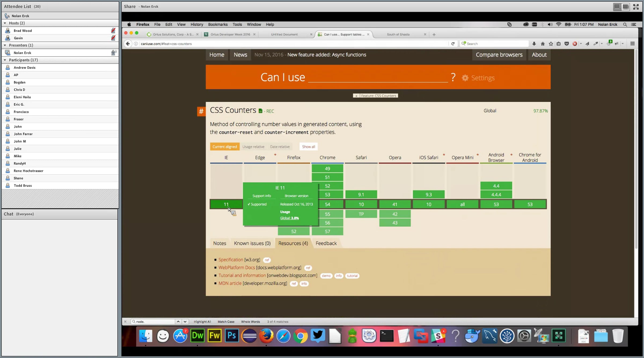Find previous match with the up arrow
The image size is (644, 358).
pos(178,322)
